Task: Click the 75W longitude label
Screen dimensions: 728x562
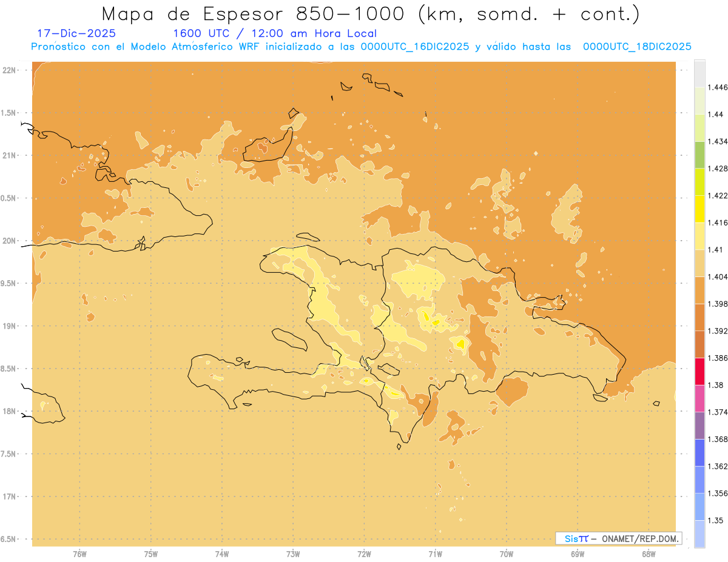Action: coord(151,554)
